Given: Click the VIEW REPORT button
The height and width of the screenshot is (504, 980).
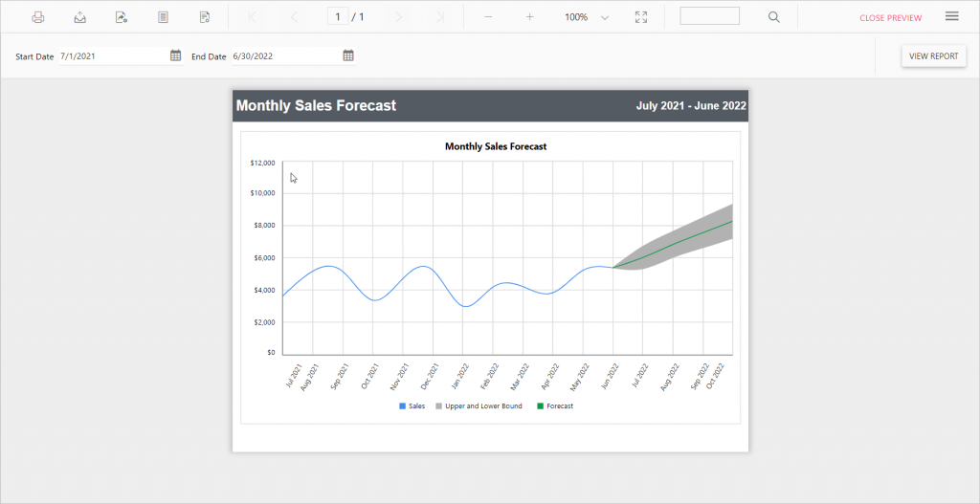Looking at the screenshot, I should (934, 56).
